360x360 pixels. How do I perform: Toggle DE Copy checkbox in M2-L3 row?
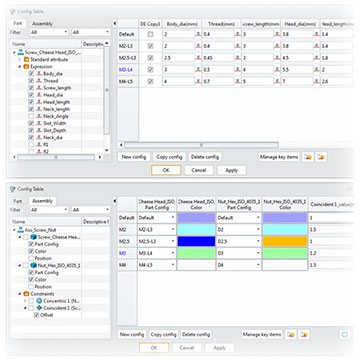point(151,46)
